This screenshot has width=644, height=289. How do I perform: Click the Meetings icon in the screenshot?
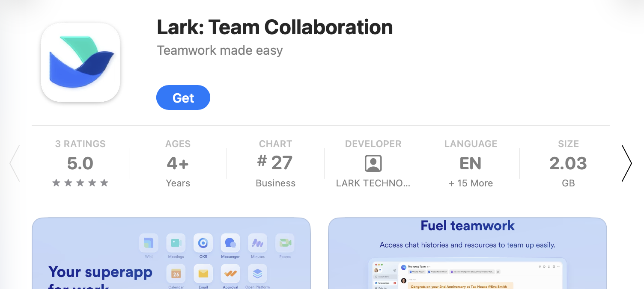pos(176,243)
